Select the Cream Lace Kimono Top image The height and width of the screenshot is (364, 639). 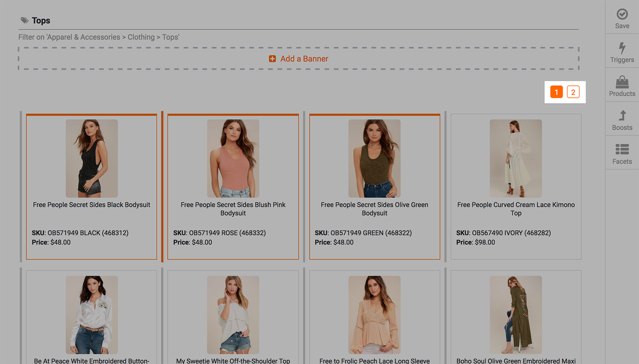(516, 158)
